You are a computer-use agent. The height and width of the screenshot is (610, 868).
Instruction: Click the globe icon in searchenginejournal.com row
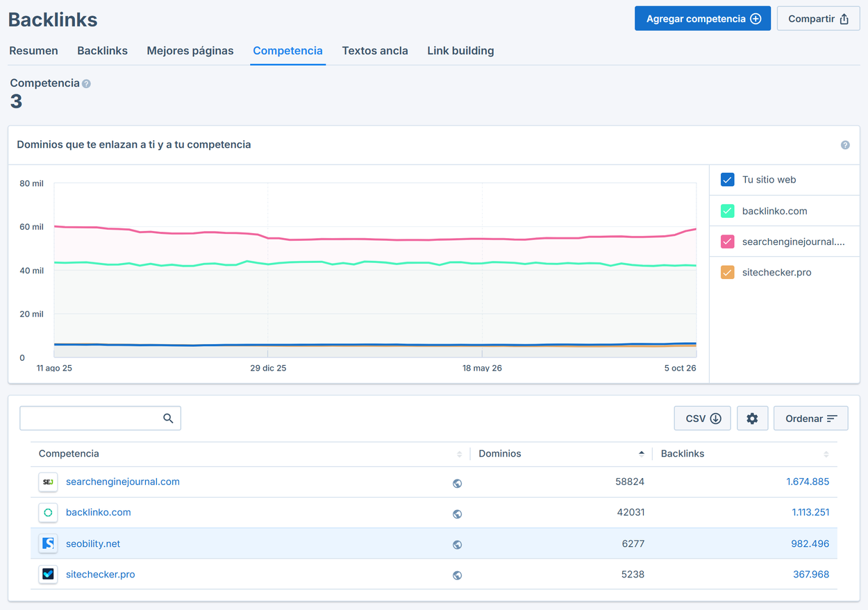coord(457,483)
